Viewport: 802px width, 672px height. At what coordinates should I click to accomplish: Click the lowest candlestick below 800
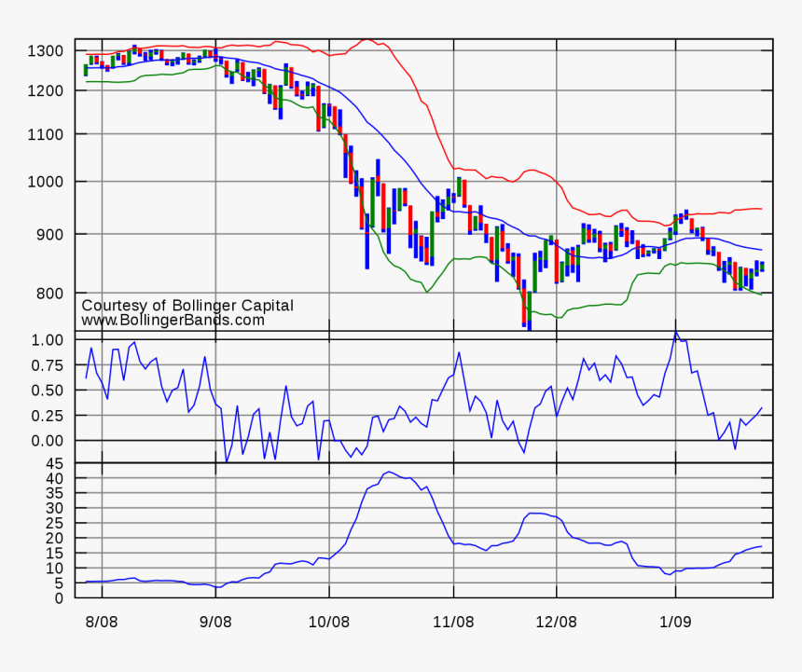pos(530,311)
